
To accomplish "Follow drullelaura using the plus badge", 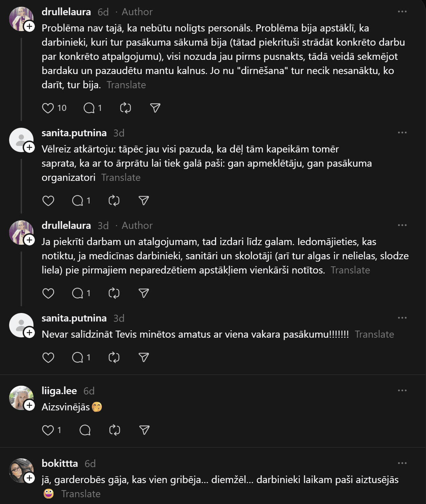I will click(29, 26).
